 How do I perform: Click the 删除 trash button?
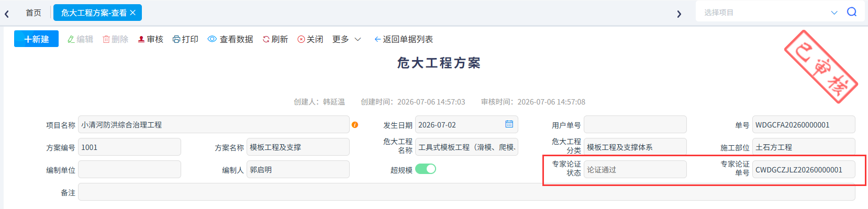[x=115, y=39]
